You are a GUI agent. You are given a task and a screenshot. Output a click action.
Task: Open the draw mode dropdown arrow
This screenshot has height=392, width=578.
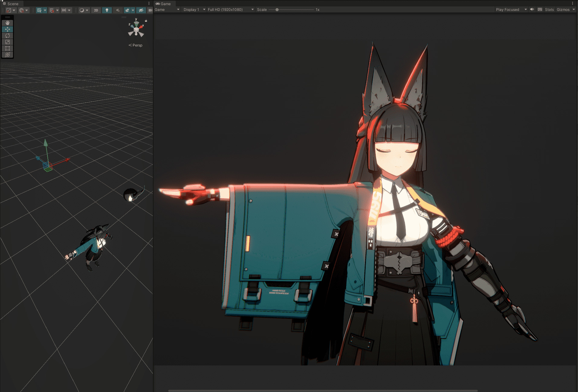click(87, 10)
